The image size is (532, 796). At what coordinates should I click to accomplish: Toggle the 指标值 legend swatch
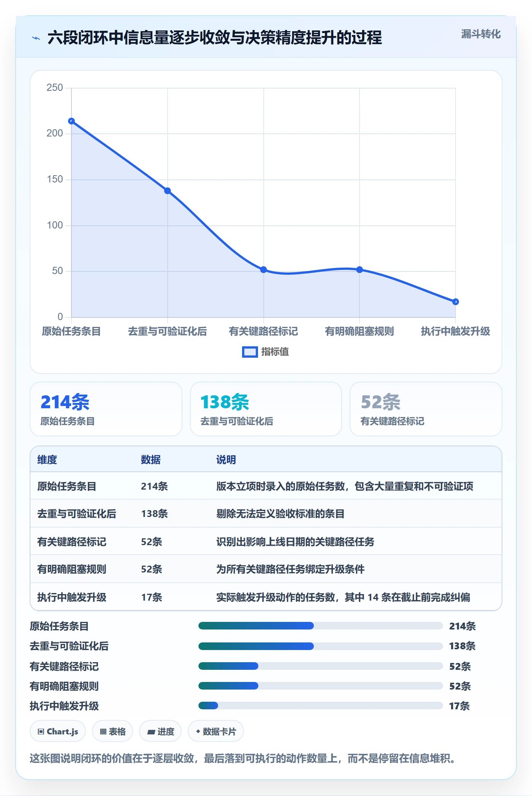pyautogui.click(x=250, y=352)
